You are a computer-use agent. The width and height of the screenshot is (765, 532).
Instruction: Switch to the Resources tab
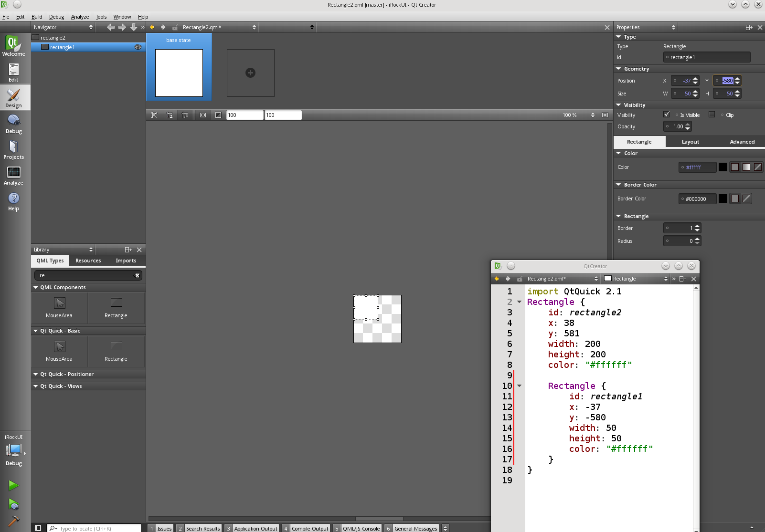coord(88,261)
